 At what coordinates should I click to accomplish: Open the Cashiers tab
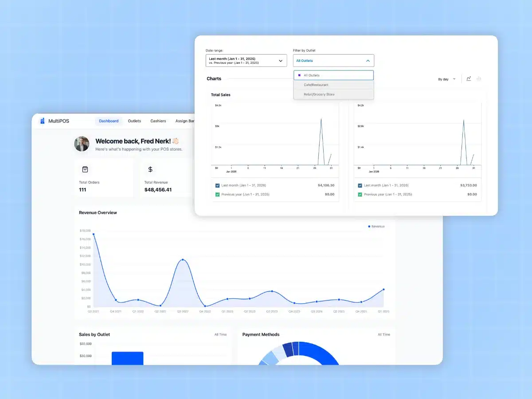(x=158, y=121)
